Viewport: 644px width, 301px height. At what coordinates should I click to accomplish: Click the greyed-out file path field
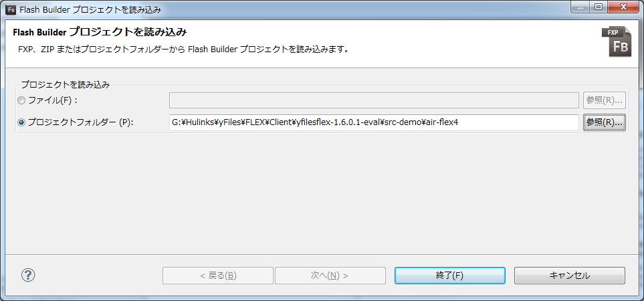pos(374,100)
